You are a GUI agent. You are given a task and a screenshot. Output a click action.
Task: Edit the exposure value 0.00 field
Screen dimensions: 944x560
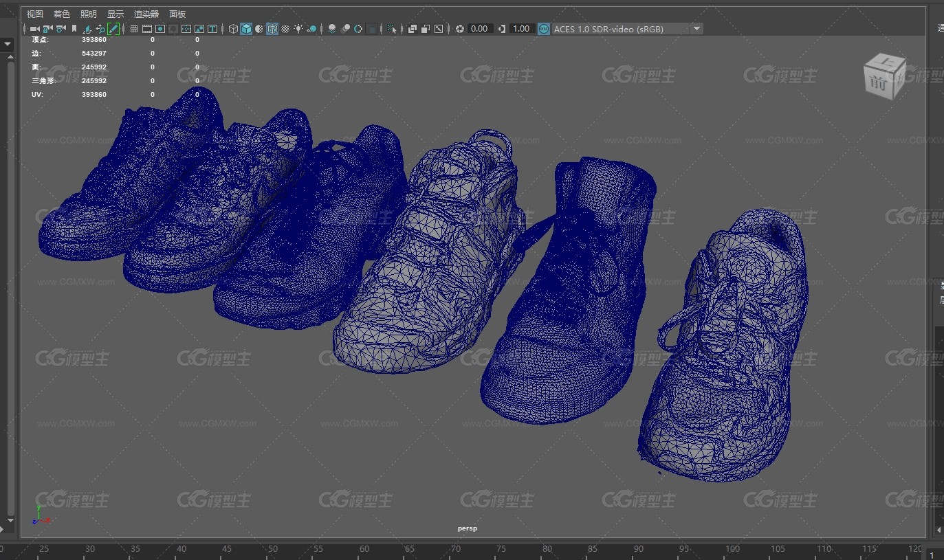(x=481, y=29)
